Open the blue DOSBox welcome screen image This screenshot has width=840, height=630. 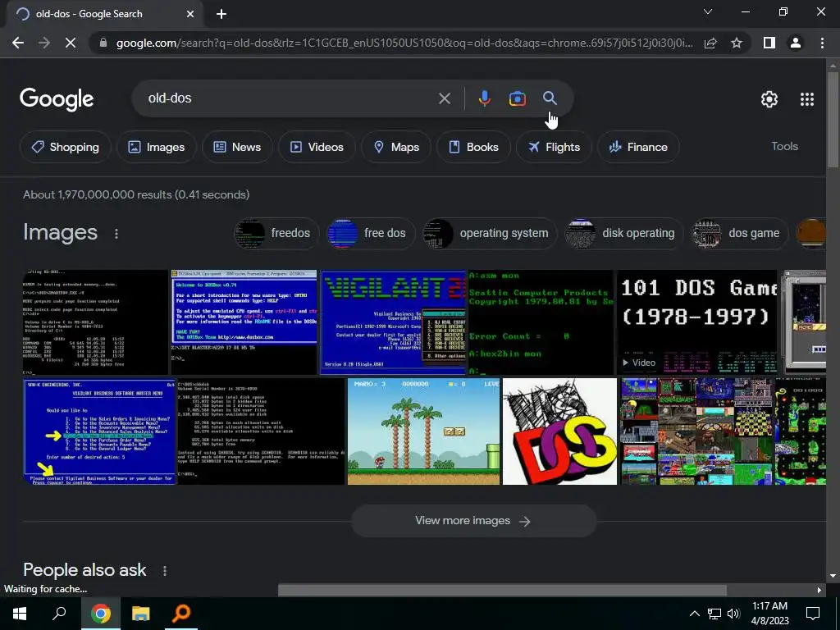[244, 322]
